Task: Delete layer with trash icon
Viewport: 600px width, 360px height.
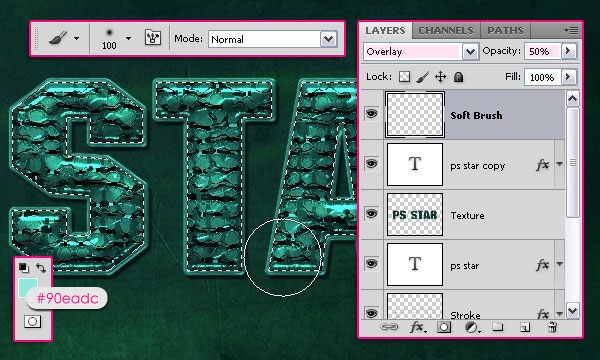Action: pos(552,327)
